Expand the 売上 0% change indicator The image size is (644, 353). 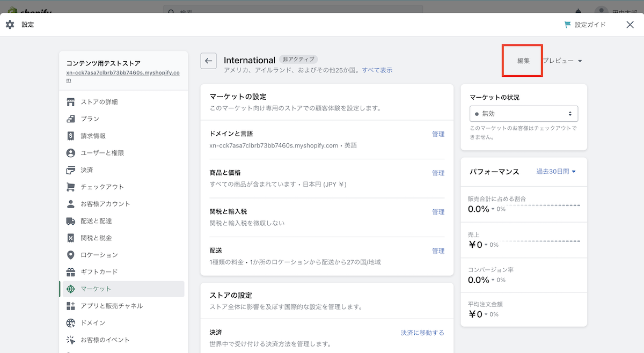(x=492, y=245)
